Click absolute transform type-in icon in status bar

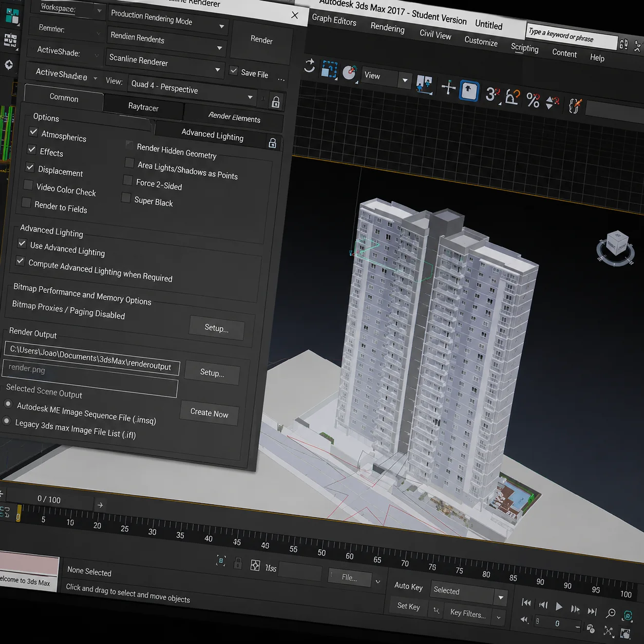click(255, 565)
